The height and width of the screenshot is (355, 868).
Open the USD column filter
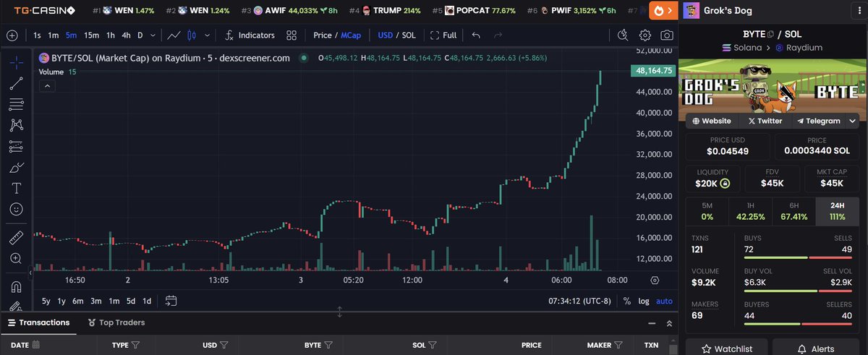coord(224,346)
